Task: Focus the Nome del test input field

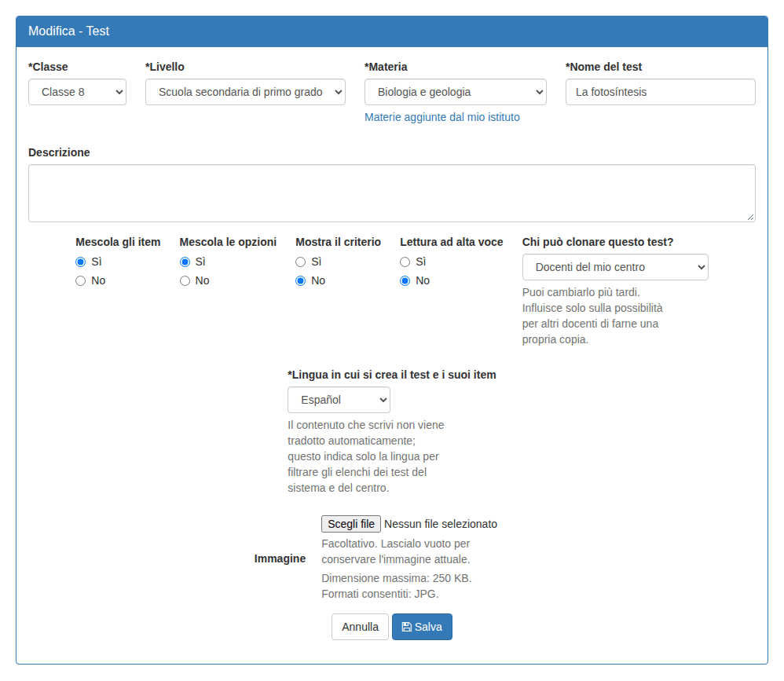Action: pyautogui.click(x=661, y=92)
